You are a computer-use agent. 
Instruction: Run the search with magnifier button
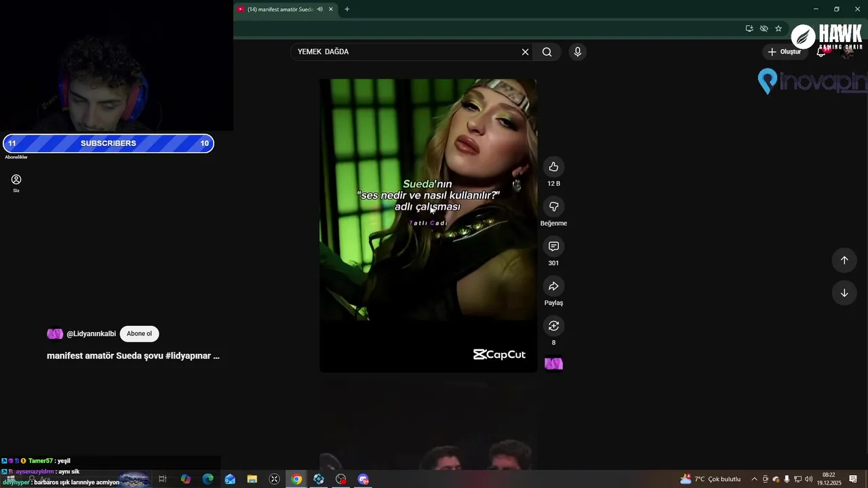[x=547, y=52]
